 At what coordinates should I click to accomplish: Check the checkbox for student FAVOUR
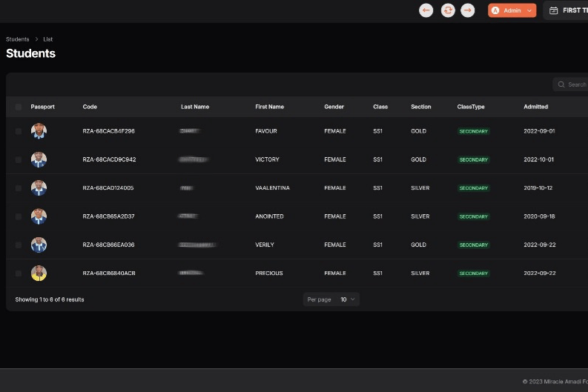pyautogui.click(x=19, y=131)
